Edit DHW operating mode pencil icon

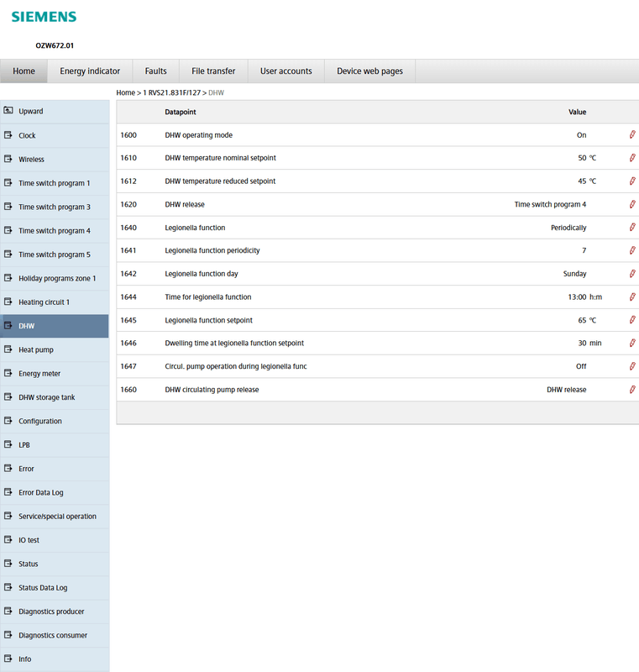pyautogui.click(x=632, y=134)
